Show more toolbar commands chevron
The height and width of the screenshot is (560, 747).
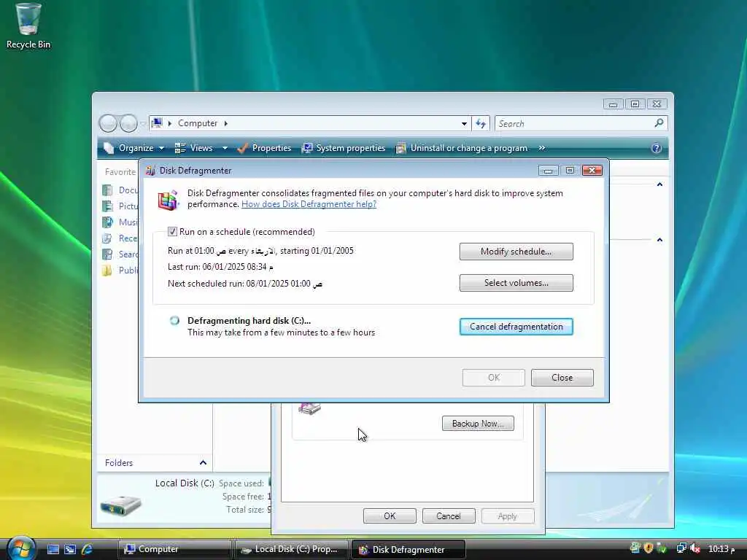pos(542,148)
